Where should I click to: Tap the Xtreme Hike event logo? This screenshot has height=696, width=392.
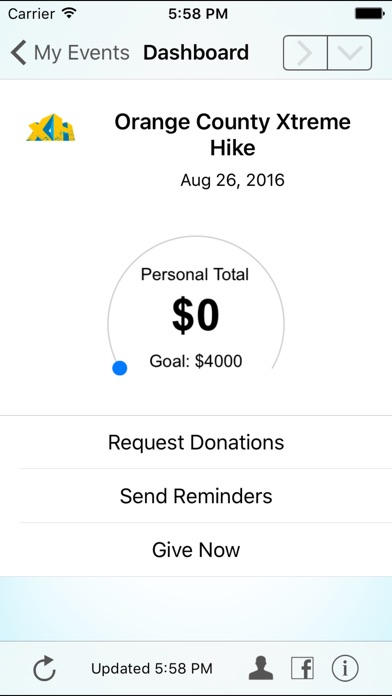point(51,128)
